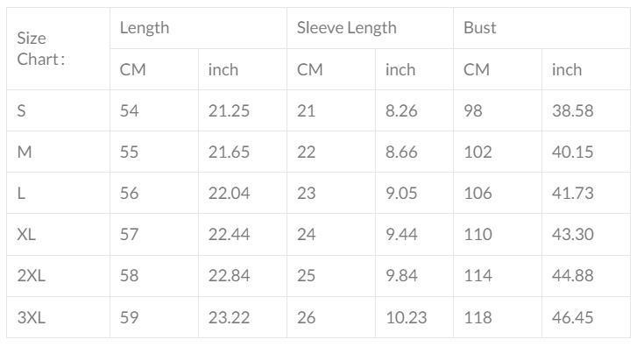
Task: Select the XL size row label
Action: click(x=27, y=234)
